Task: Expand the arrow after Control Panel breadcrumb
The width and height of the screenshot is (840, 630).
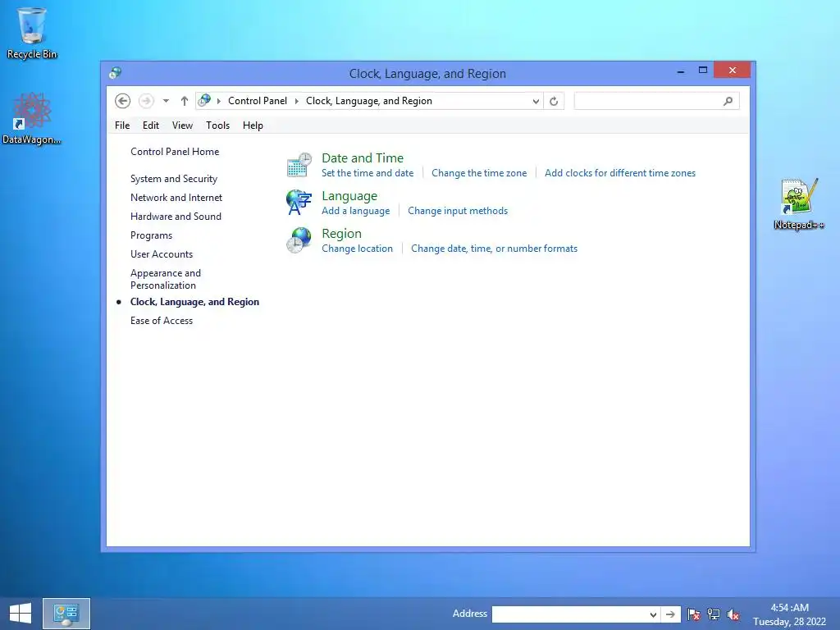Action: click(296, 101)
